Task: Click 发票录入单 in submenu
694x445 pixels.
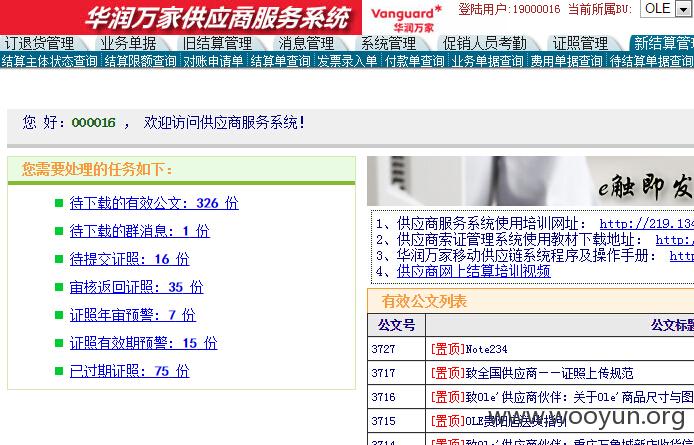Action: click(x=347, y=61)
